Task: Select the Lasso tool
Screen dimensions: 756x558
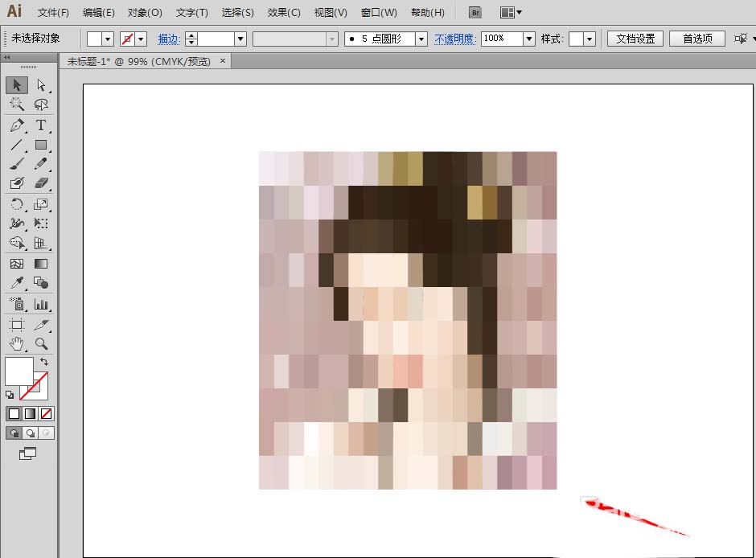Action: pyautogui.click(x=41, y=104)
